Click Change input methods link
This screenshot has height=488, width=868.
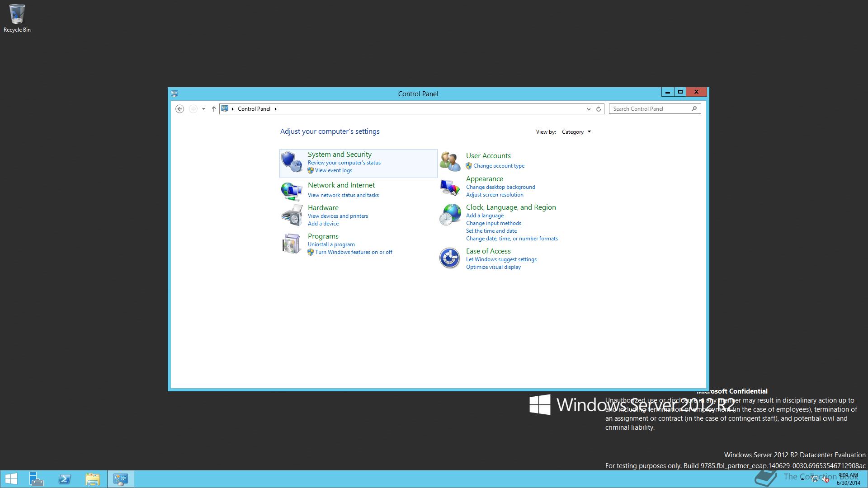494,223
